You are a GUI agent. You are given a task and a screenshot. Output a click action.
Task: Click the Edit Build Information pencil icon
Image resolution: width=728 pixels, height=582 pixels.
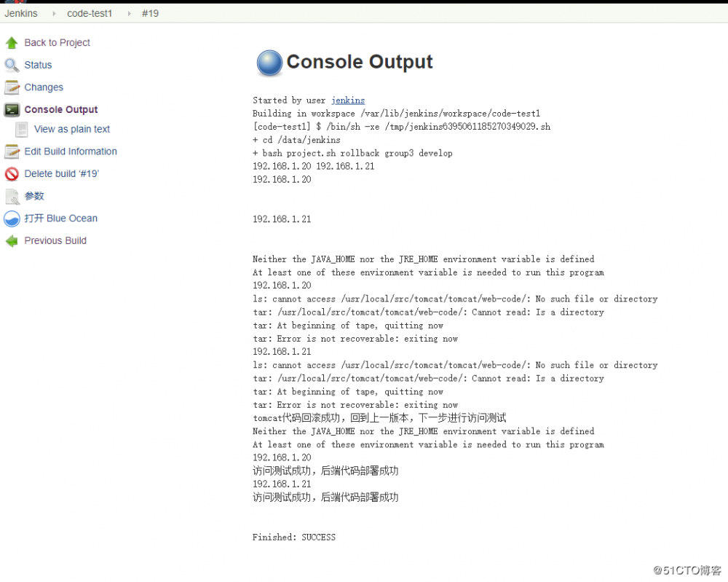[x=11, y=152]
